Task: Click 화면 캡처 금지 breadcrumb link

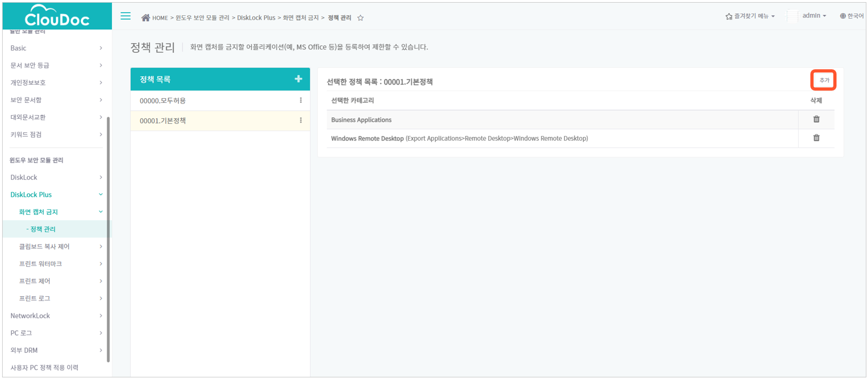Action: (301, 18)
